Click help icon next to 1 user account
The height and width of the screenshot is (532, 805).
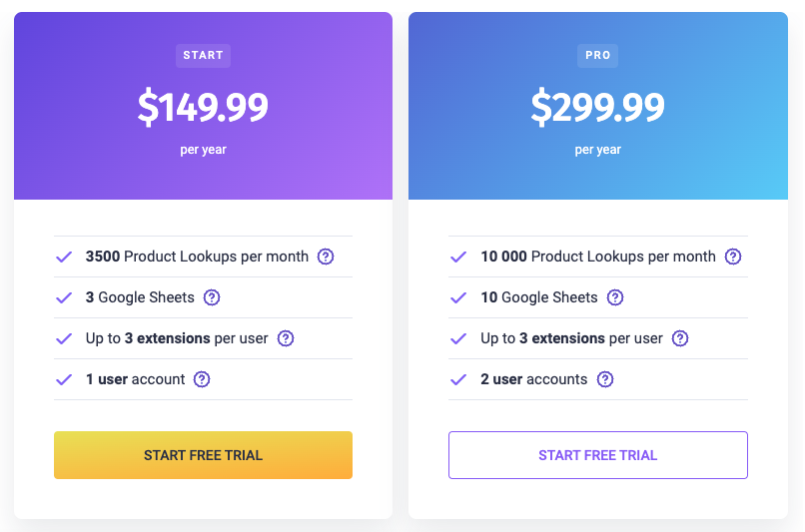click(x=202, y=379)
